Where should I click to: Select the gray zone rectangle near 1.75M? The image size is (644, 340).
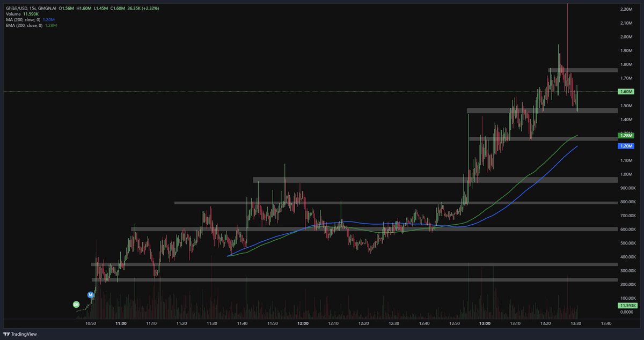click(583, 70)
